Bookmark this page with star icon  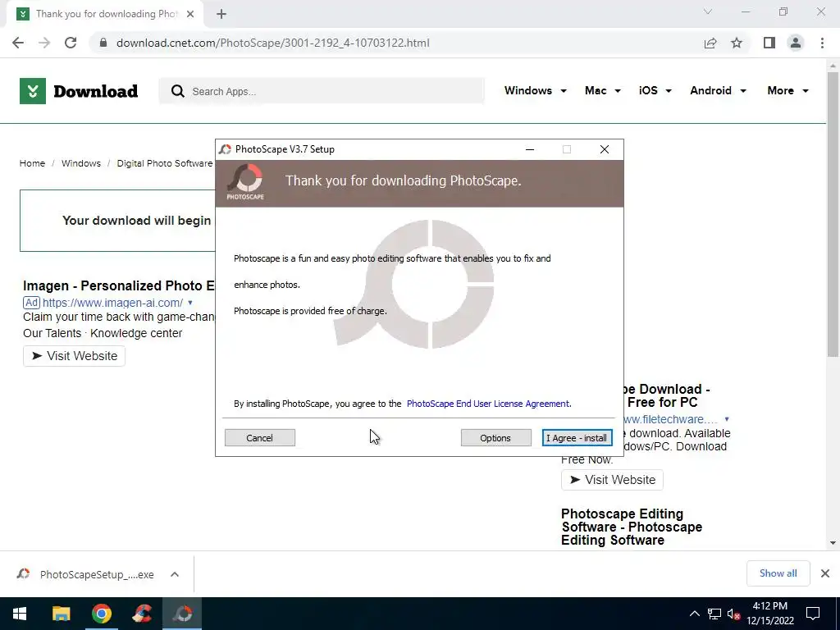[x=737, y=43]
